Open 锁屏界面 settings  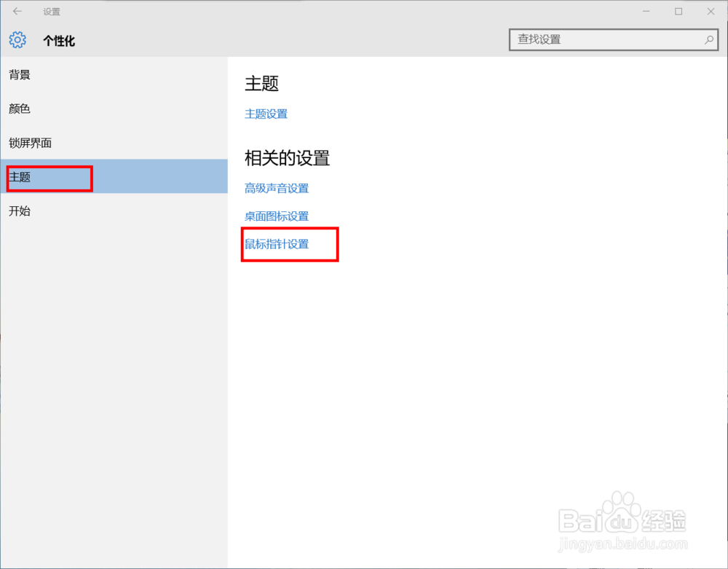point(31,143)
